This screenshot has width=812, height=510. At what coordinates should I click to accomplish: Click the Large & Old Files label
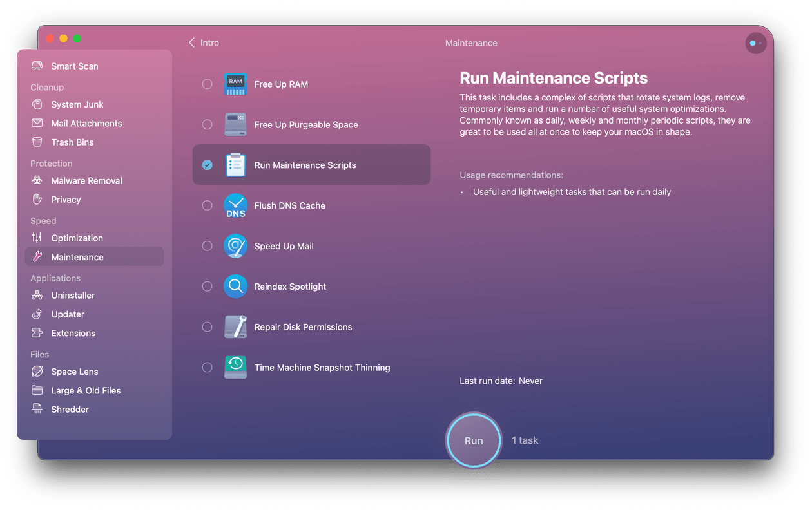(x=86, y=391)
